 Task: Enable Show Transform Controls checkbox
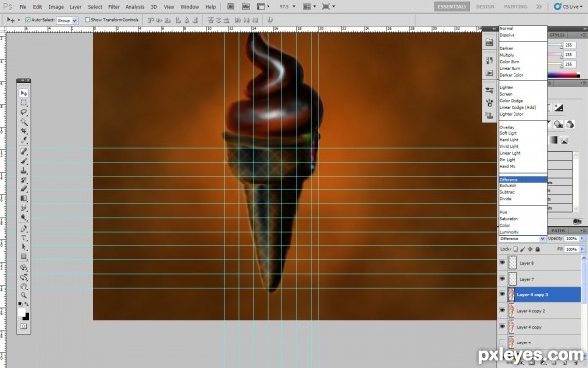coord(87,20)
